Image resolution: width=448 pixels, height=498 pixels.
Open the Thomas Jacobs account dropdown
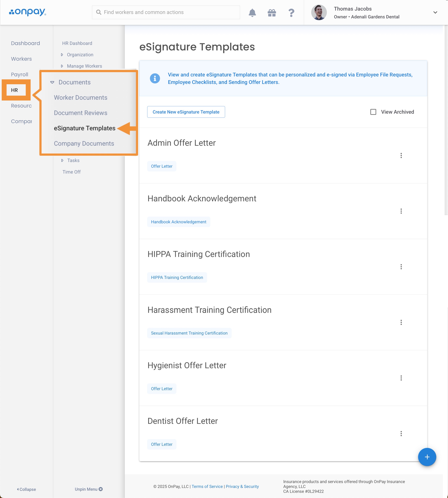435,13
